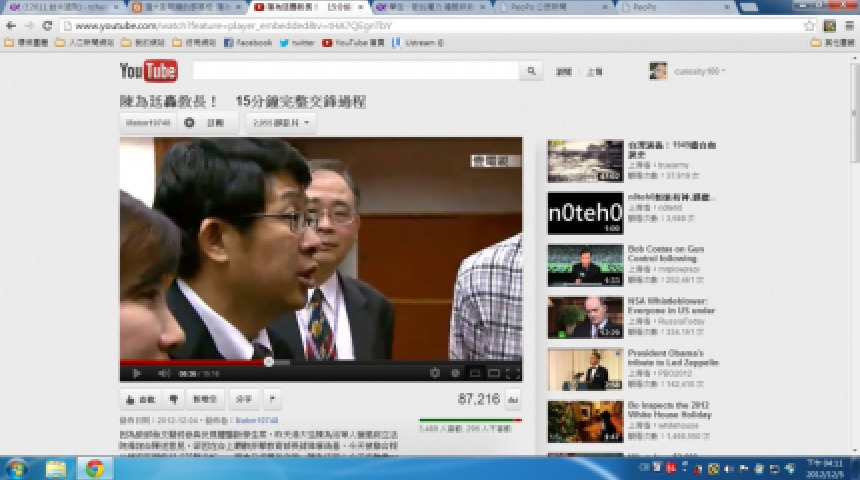
Task: Click the upload link in YouTube header
Action: point(594,72)
